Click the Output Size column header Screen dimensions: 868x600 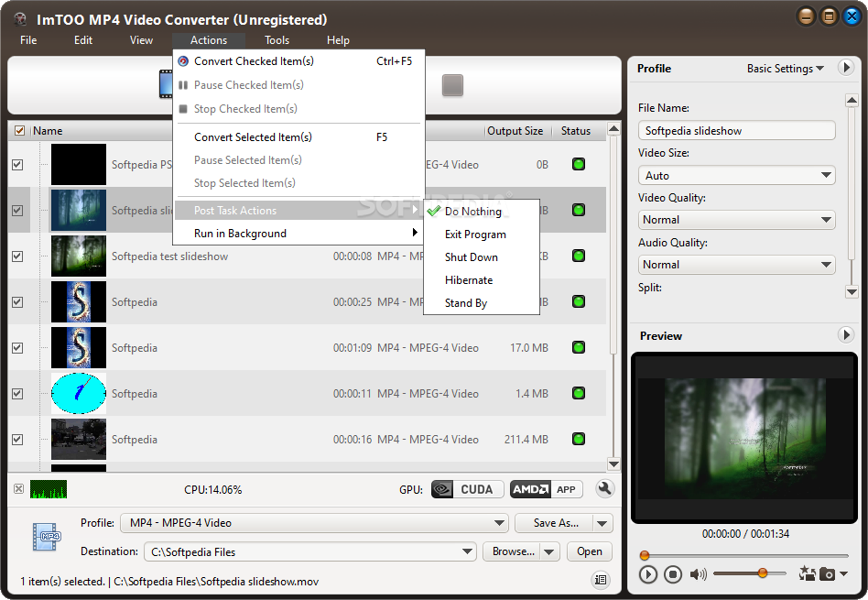(515, 131)
